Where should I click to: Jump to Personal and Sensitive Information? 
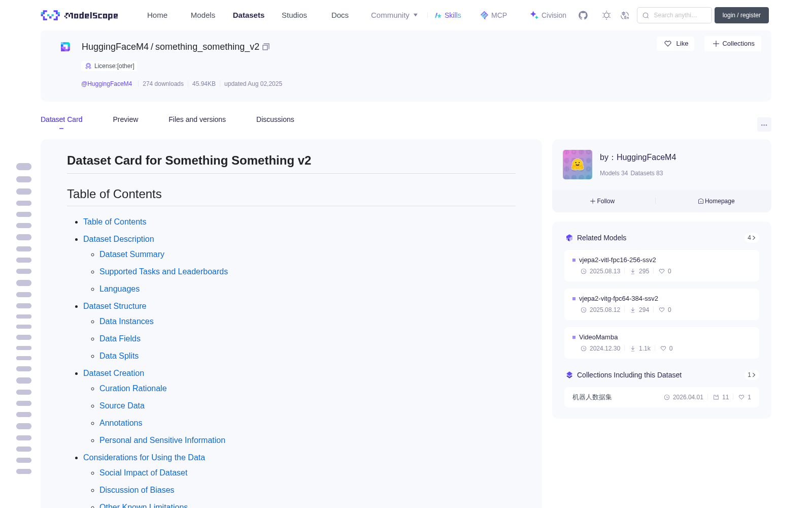[162, 440]
